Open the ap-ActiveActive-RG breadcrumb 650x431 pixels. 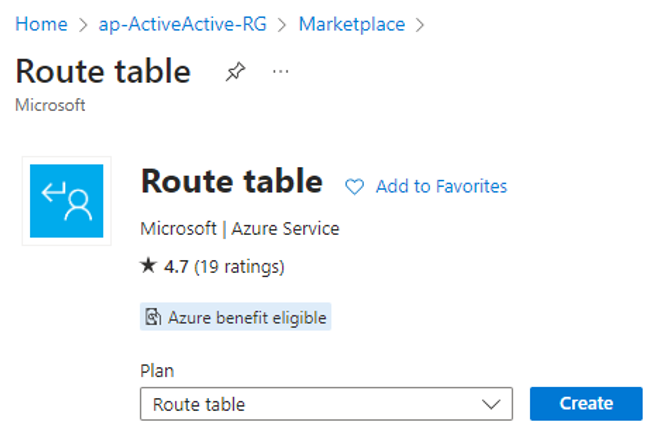click(x=182, y=24)
